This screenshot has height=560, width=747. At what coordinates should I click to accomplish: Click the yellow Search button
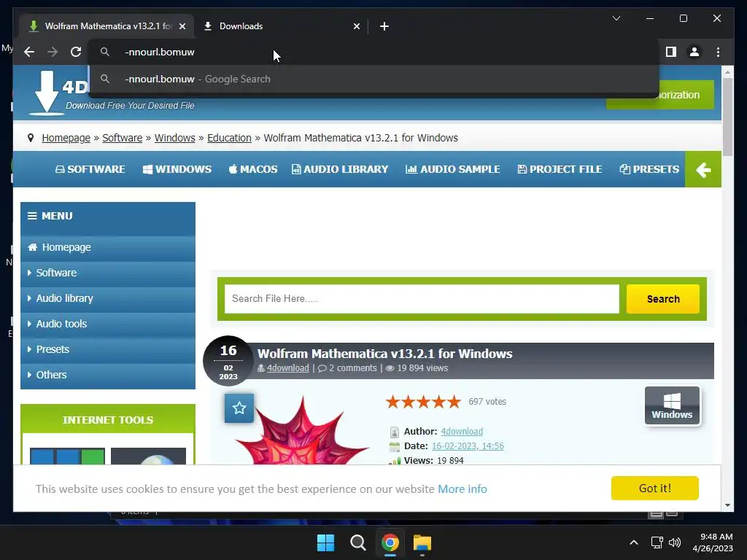pos(662,299)
